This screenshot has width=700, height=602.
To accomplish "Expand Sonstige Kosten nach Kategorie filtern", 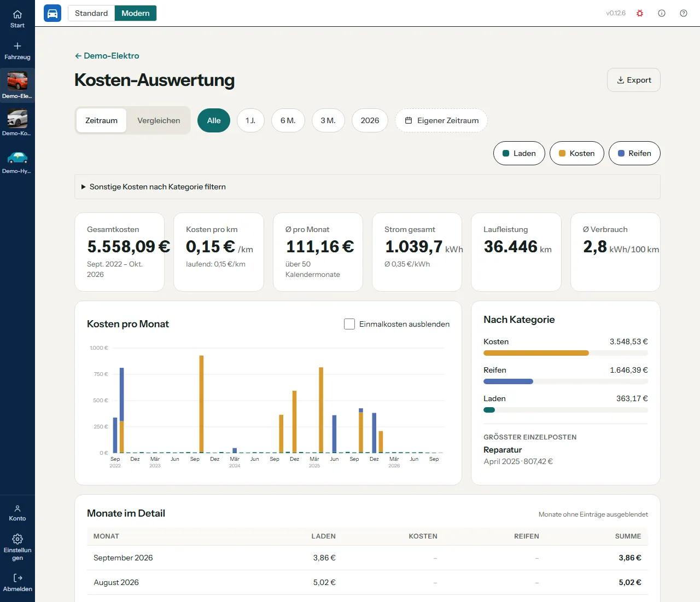I will [x=367, y=187].
